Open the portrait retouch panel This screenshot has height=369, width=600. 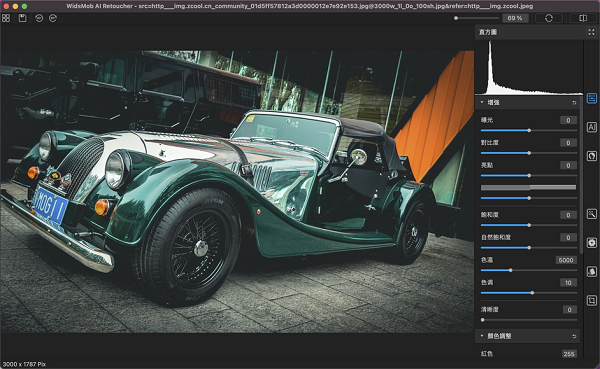coord(592,156)
